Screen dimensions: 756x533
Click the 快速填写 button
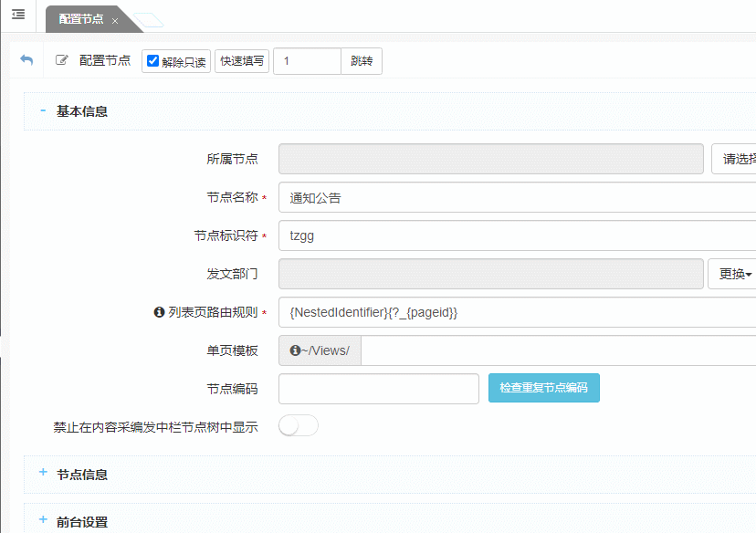pyautogui.click(x=242, y=61)
